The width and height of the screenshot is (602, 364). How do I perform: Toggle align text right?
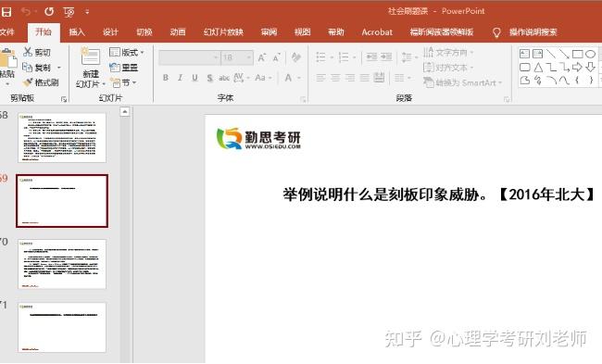(350, 78)
